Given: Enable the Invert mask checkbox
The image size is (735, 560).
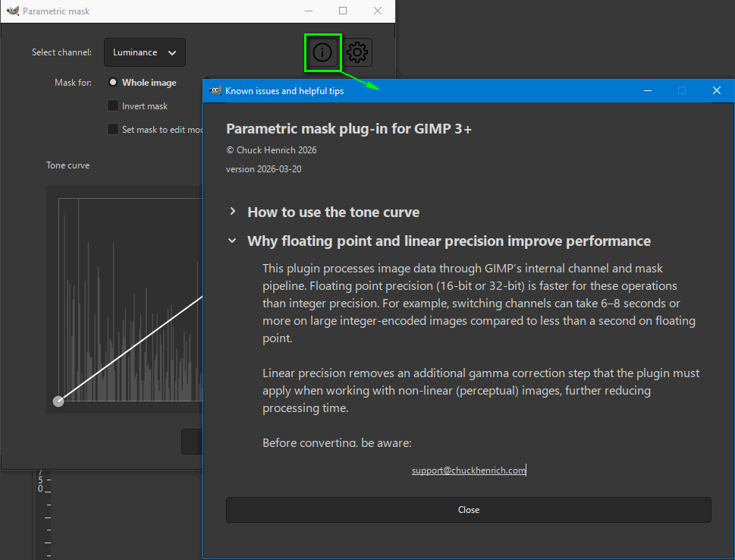Looking at the screenshot, I should tap(113, 106).
